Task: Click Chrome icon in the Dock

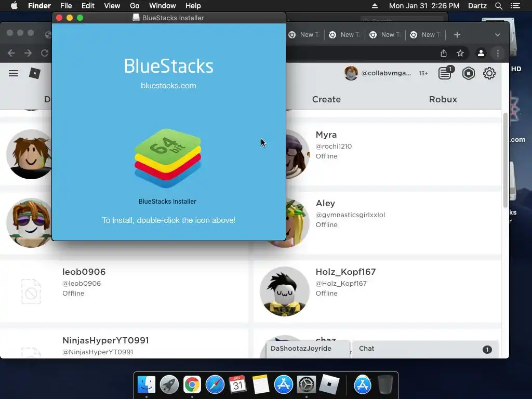Action: pos(192,384)
